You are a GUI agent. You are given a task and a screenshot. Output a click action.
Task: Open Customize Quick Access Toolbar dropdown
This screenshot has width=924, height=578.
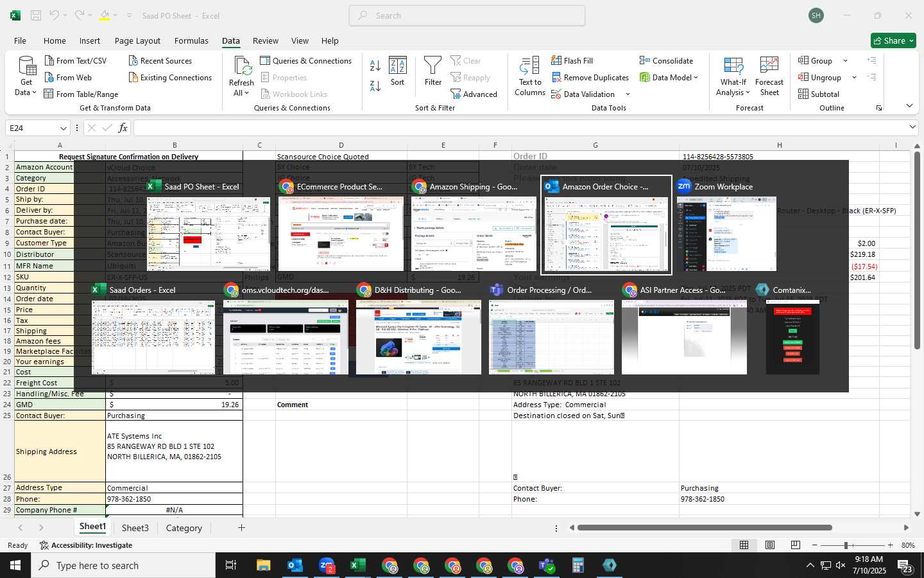129,15
